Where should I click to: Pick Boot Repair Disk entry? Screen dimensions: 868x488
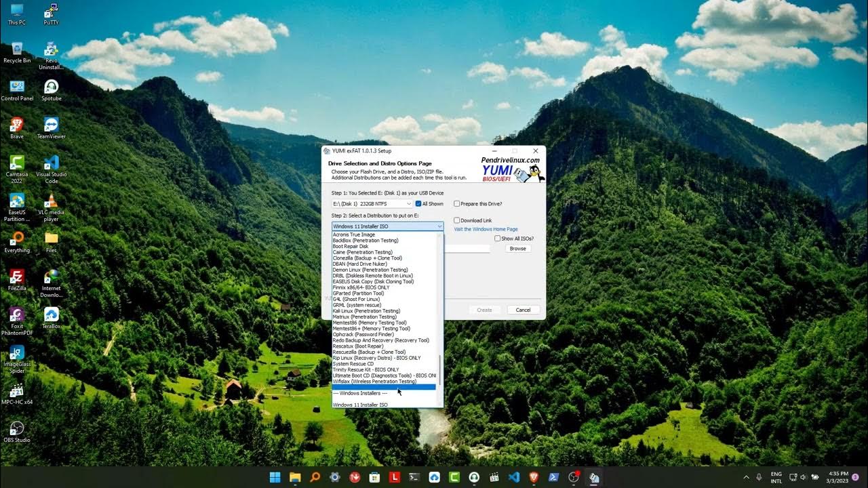384,246
